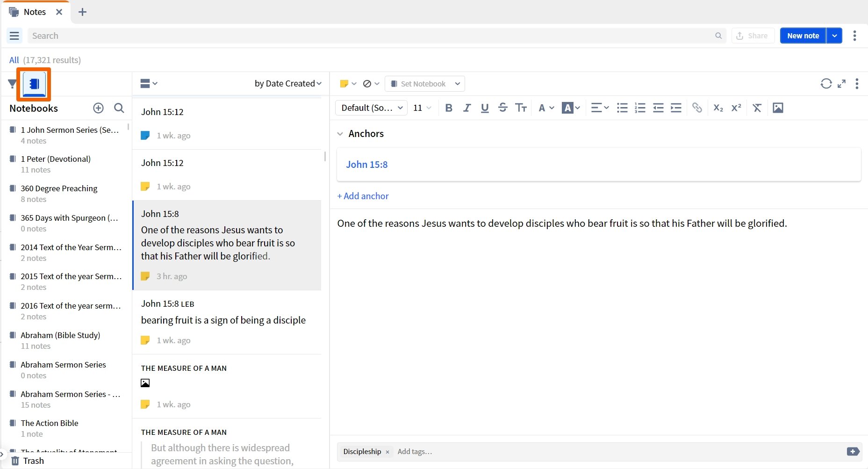Image resolution: width=868 pixels, height=469 pixels.
Task: Click the search magnifier icon in the search bar
Action: (718, 36)
